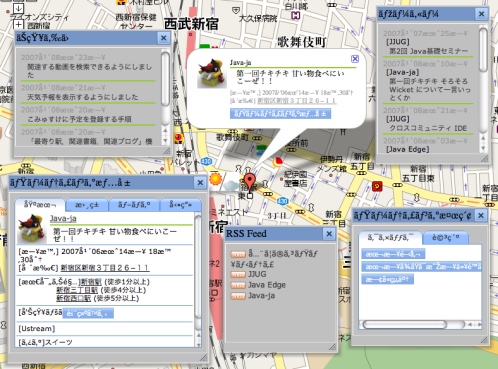Click the RSS icon beside JJUG
The width and height of the screenshot is (498, 369).
[238, 275]
